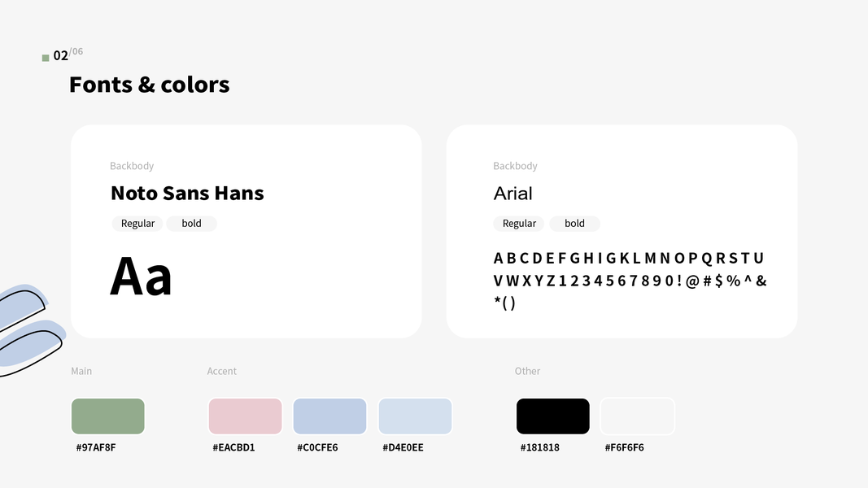Click the alphabet character sample text

coord(630,281)
